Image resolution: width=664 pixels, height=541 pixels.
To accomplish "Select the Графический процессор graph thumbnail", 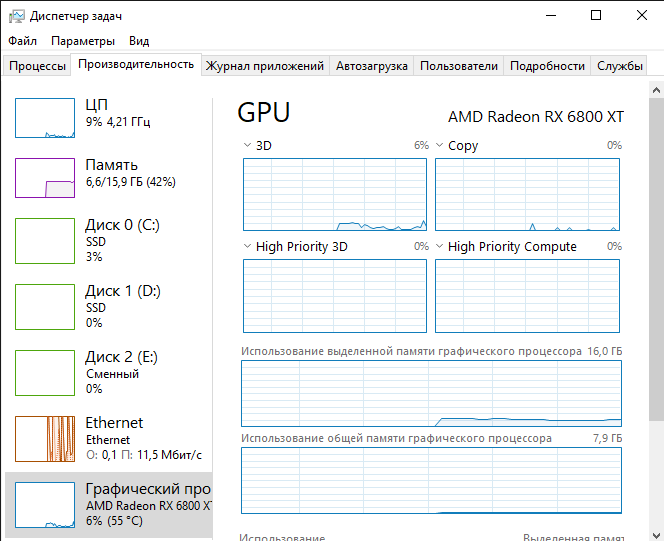I will [x=45, y=505].
